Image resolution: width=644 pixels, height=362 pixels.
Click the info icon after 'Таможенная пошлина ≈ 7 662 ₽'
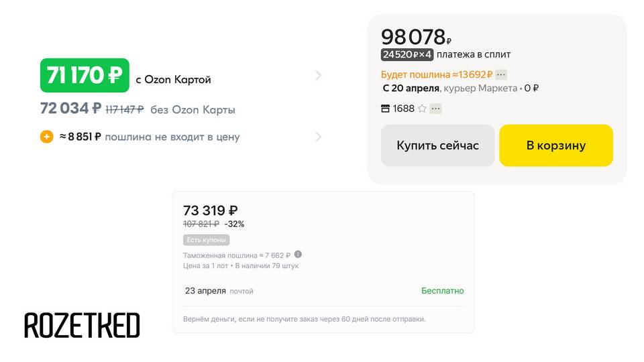(298, 255)
